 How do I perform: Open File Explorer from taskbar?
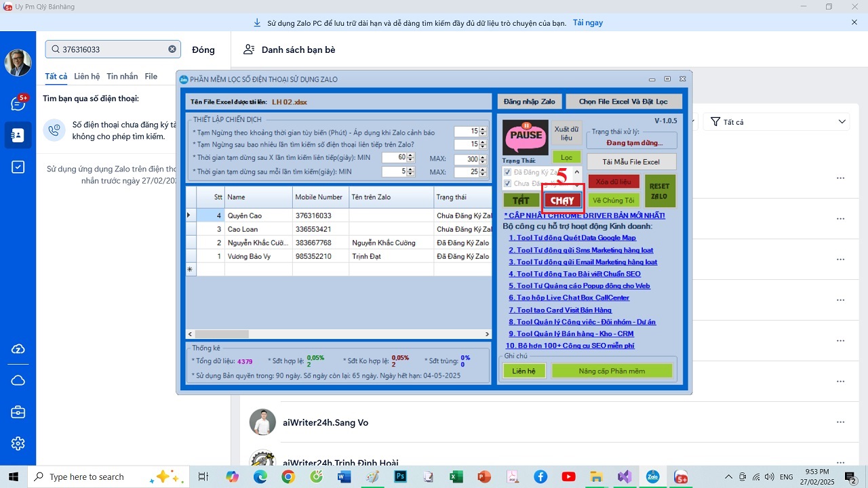(596, 476)
